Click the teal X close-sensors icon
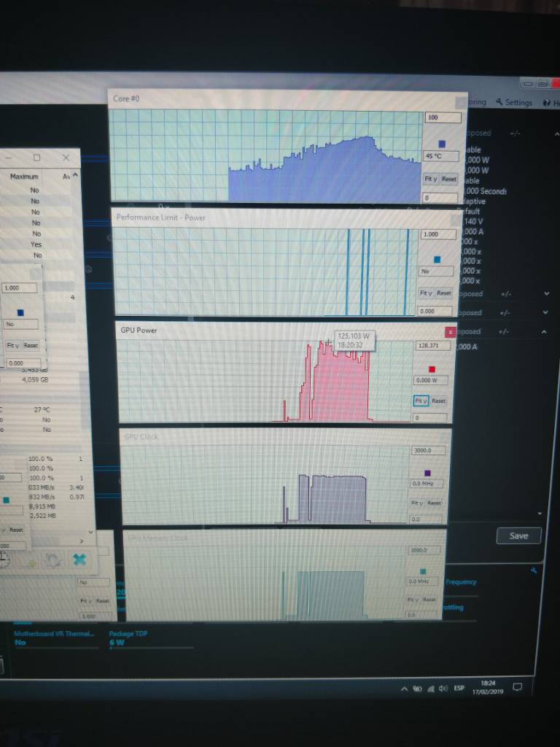The height and width of the screenshot is (747, 560). (x=79, y=560)
